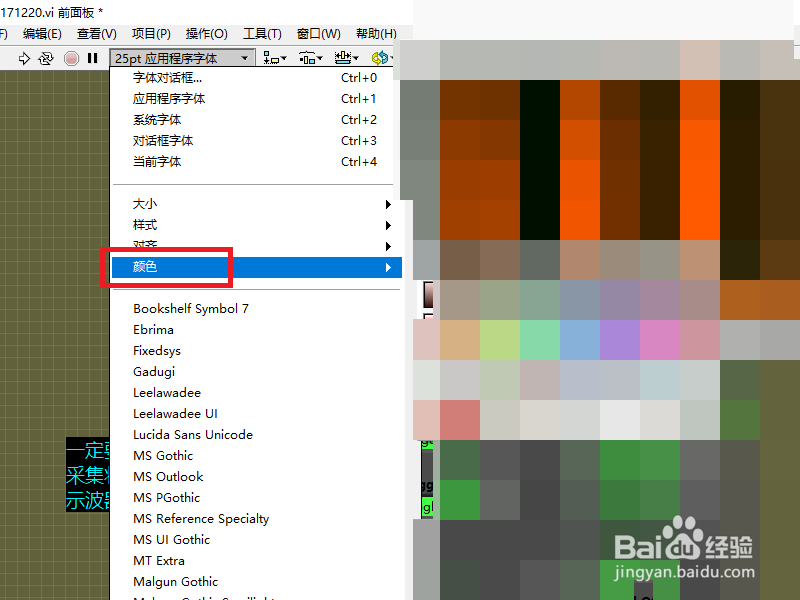Click the Distribute Objects toolbar icon

[308, 57]
